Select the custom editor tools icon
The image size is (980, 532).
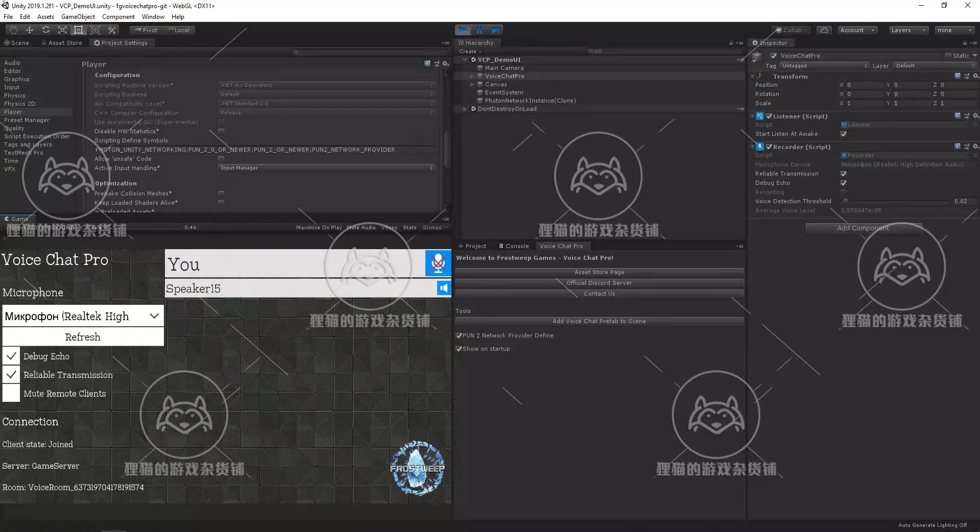(112, 30)
